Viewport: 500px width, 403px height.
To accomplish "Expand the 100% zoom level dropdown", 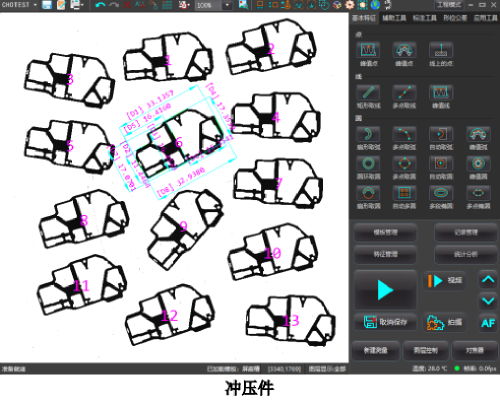I will coord(227,5).
